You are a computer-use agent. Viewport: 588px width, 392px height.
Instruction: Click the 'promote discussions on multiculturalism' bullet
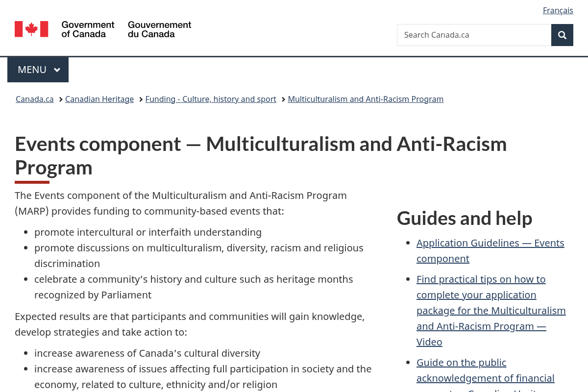pyautogui.click(x=199, y=256)
